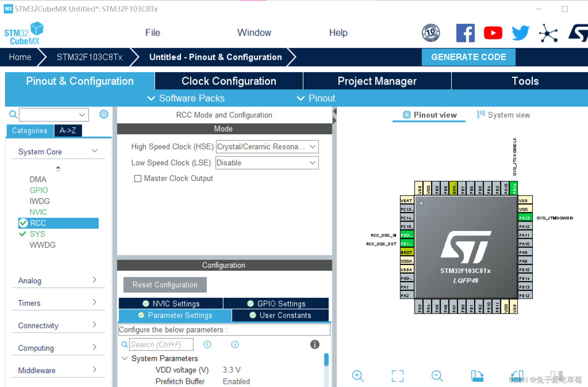
Task: Open the STM32 Facebook page icon
Action: coord(465,33)
